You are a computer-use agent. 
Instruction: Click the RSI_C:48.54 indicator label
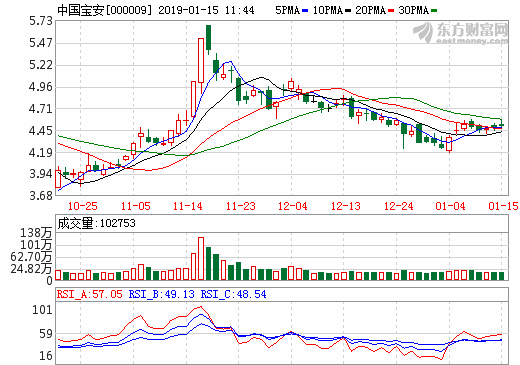coord(233,294)
